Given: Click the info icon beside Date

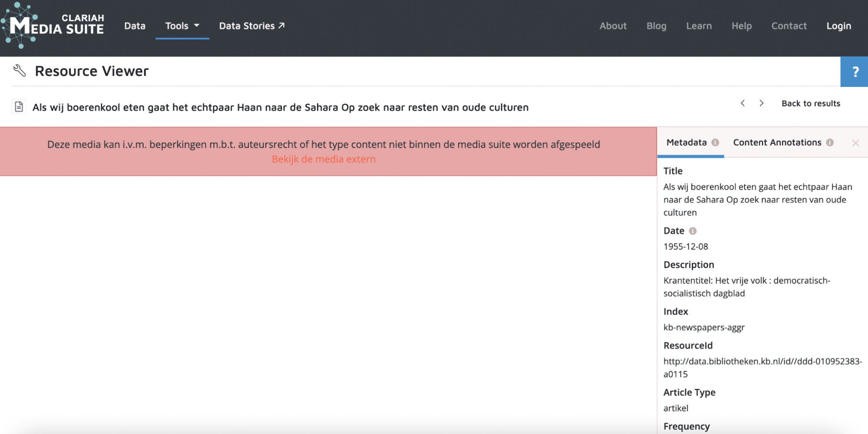Looking at the screenshot, I should pyautogui.click(x=693, y=231).
